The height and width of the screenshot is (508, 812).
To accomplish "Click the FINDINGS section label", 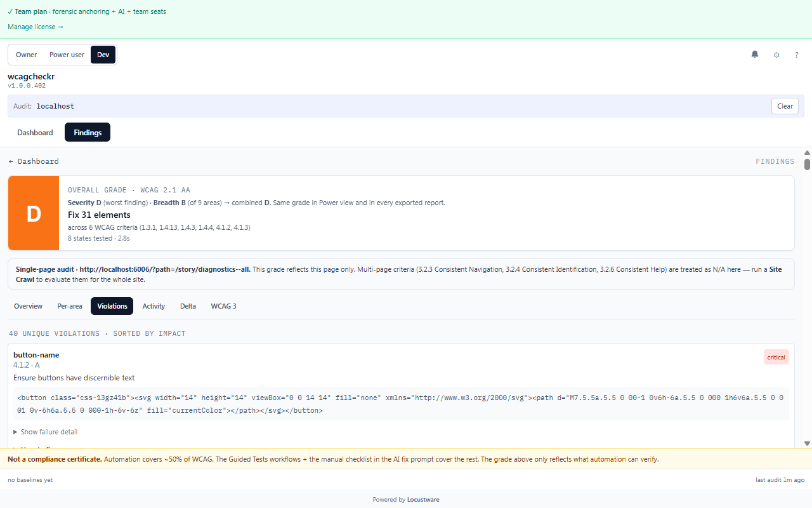I will tap(775, 161).
